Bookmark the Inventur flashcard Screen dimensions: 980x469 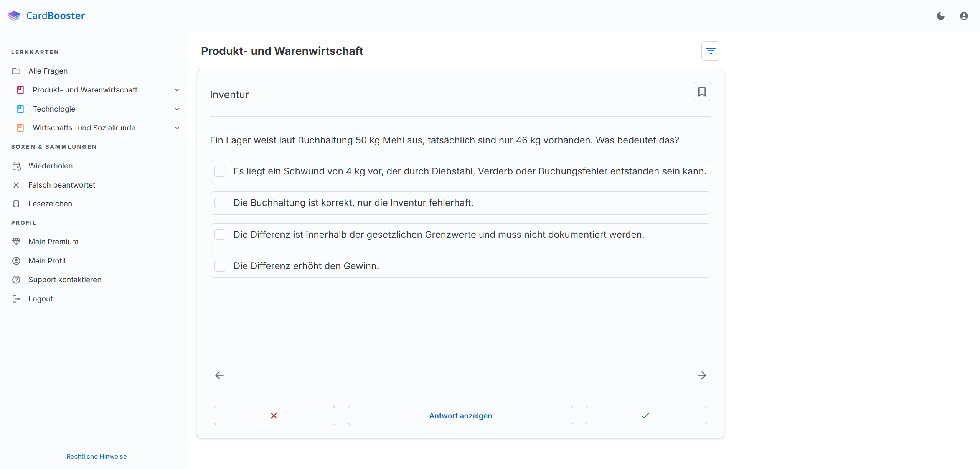point(702,92)
